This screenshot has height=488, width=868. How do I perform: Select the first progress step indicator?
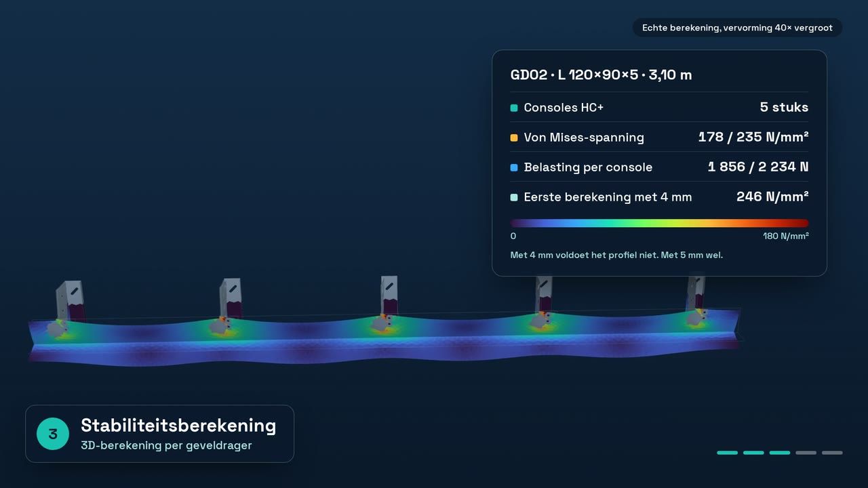click(x=728, y=453)
